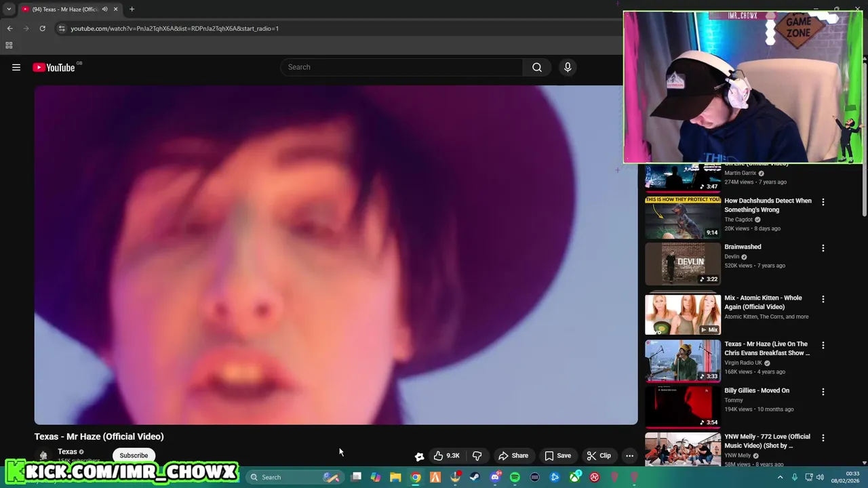Focus the YouTube Search input field
This screenshot has width=868, height=488.
401,67
